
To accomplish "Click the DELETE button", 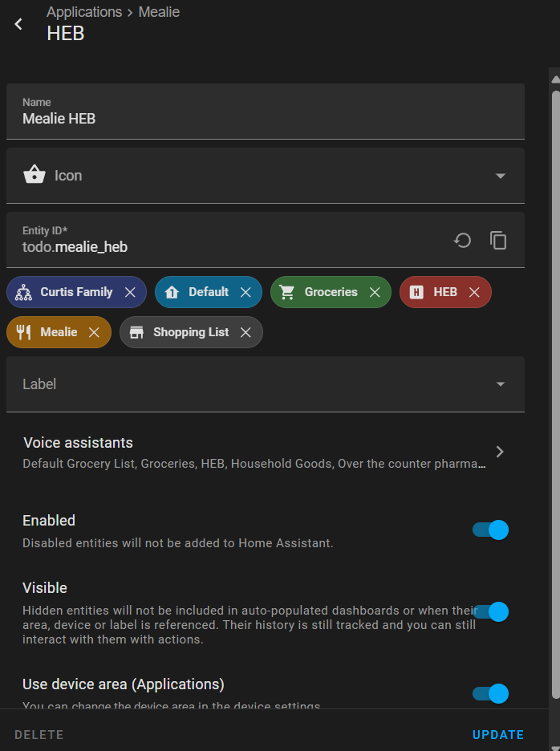I will pyautogui.click(x=39, y=735).
